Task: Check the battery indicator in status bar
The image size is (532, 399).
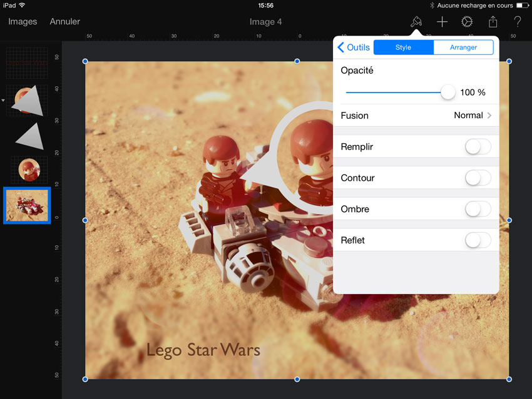Action: [x=522, y=5]
